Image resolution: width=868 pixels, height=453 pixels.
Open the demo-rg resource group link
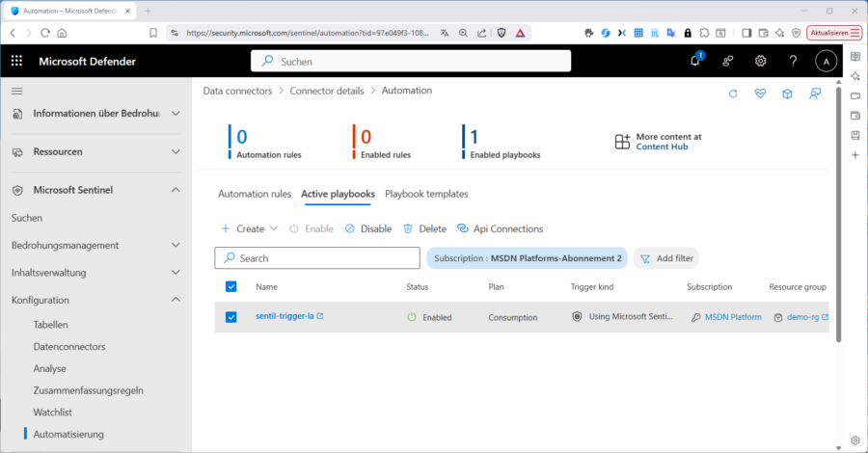pyautogui.click(x=802, y=317)
